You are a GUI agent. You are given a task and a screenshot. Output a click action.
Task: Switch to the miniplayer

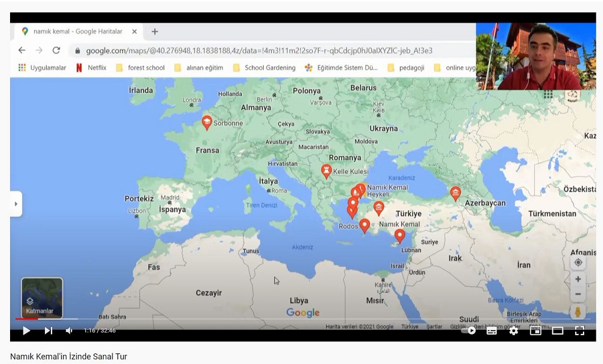(x=536, y=330)
